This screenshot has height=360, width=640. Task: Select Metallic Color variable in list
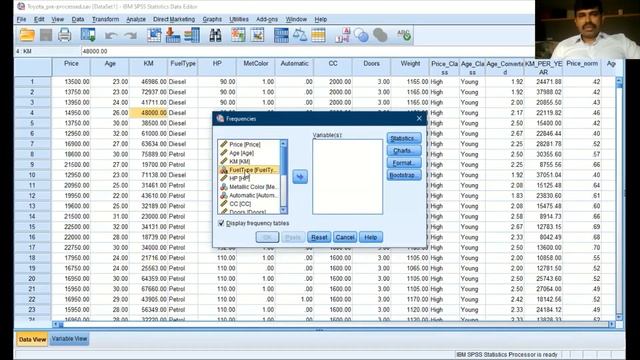249,187
